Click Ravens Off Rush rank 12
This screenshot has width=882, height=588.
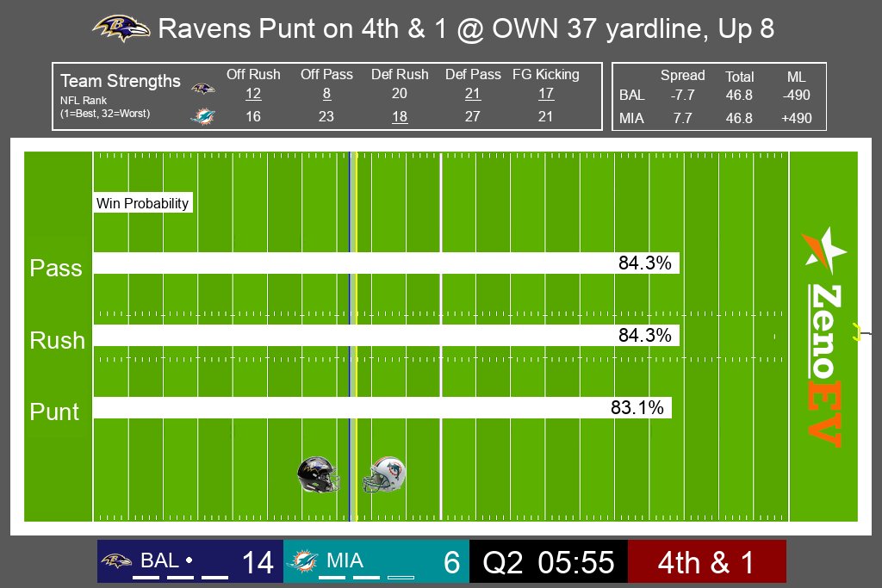pyautogui.click(x=253, y=94)
